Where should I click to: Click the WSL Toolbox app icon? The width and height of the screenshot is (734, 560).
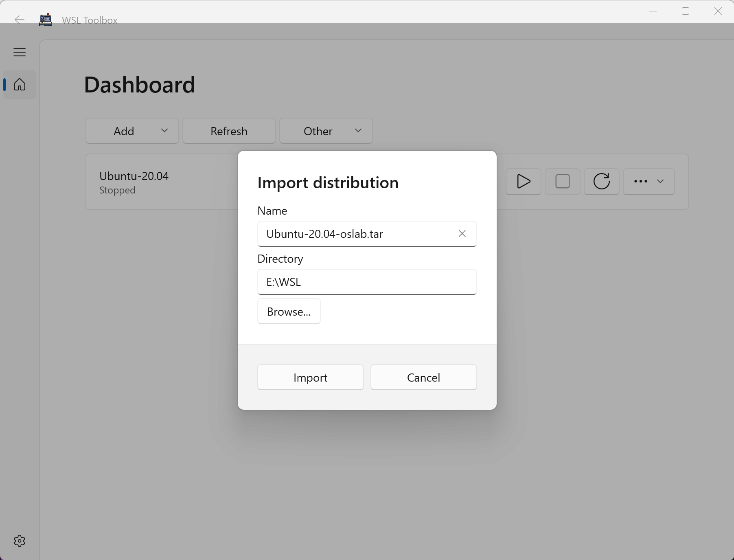46,20
